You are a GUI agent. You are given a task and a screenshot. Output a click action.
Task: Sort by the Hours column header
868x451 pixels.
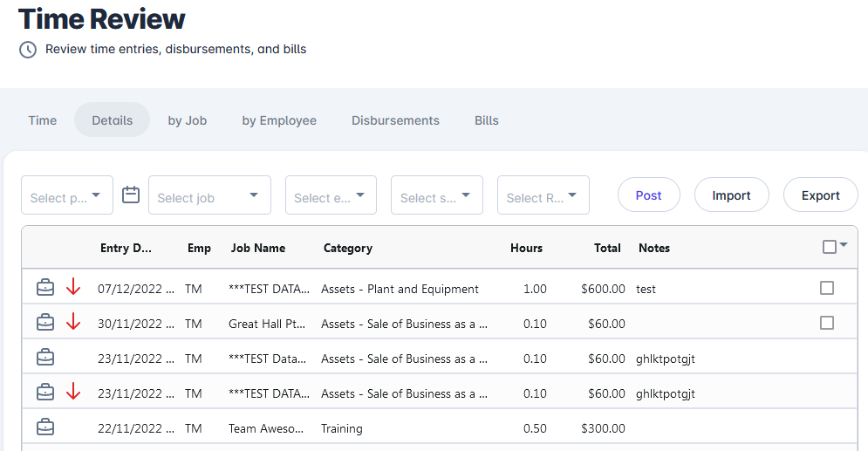[526, 248]
